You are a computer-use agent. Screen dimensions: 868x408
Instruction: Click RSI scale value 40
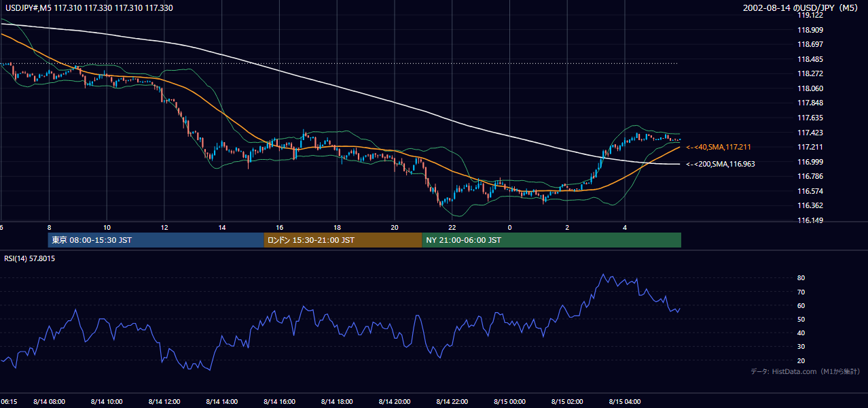tap(801, 333)
